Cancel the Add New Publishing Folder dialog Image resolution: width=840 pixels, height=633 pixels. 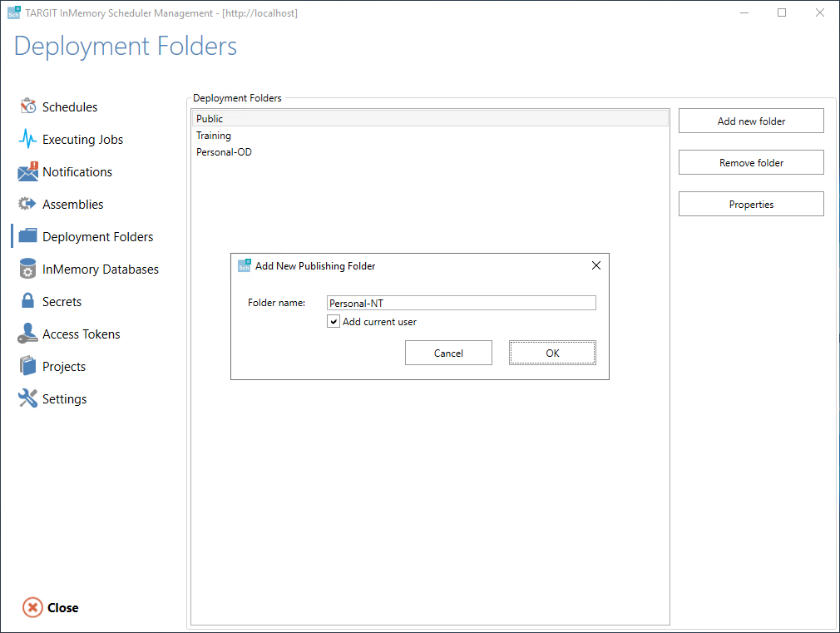pos(448,353)
